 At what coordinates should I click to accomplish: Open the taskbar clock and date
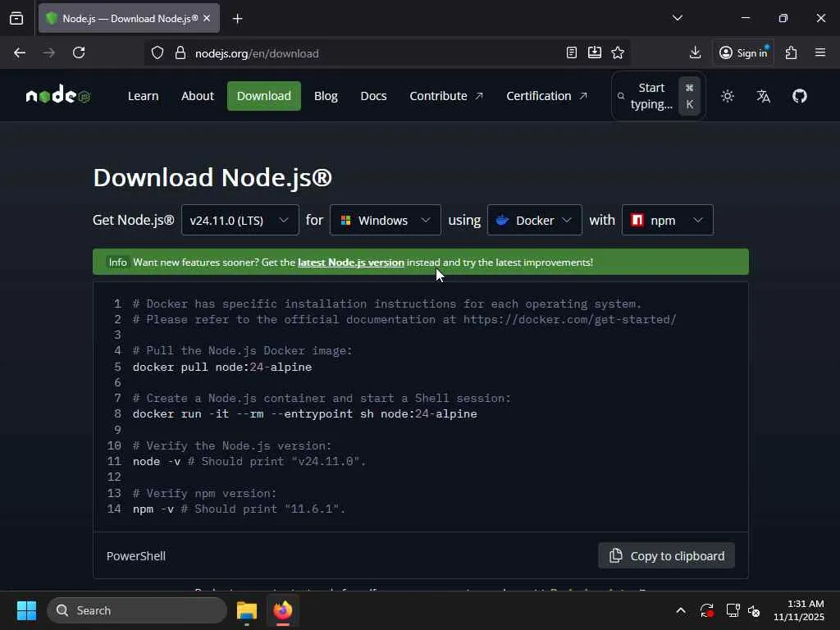tap(799, 610)
